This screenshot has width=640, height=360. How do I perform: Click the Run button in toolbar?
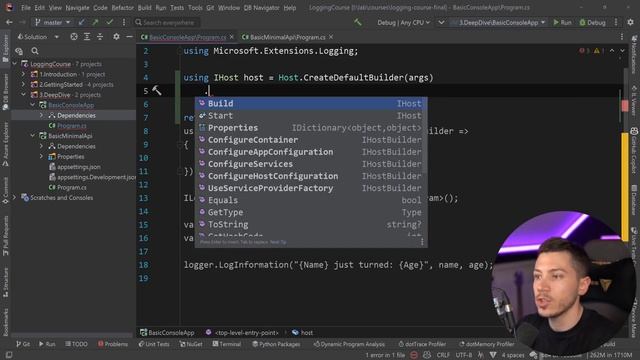point(562,22)
